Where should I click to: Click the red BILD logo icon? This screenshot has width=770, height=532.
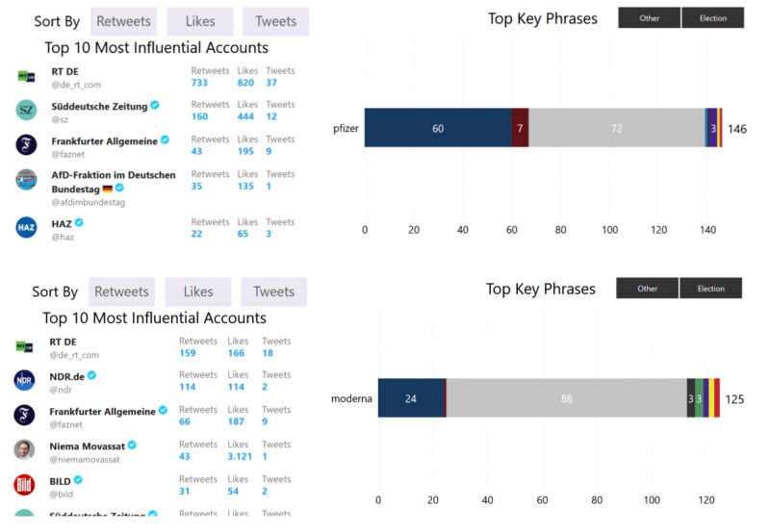pos(24,485)
